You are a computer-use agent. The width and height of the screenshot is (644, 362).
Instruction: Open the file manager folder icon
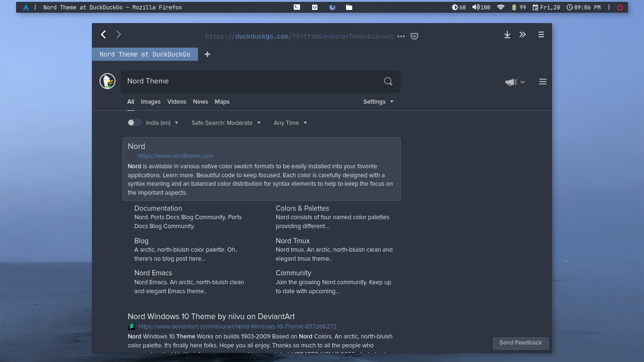349,7
